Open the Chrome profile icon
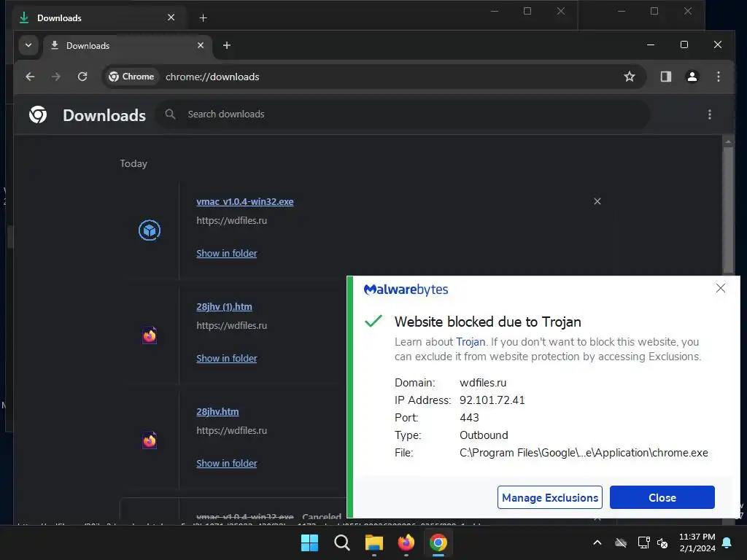The height and width of the screenshot is (560, 747). [x=692, y=77]
